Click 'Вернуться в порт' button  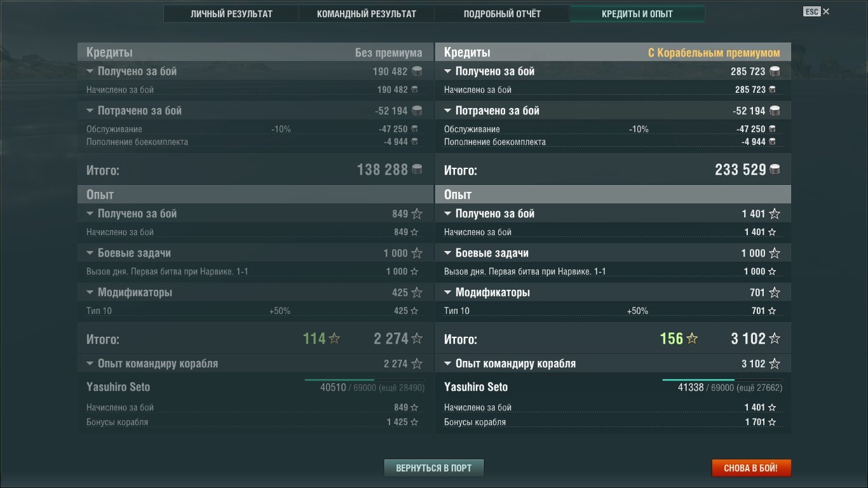click(434, 468)
